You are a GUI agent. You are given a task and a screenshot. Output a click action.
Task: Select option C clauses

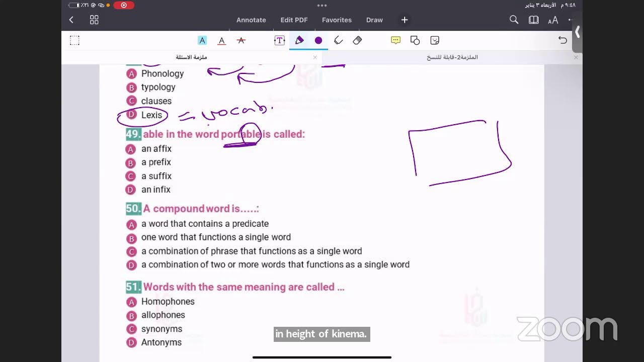pyautogui.click(x=149, y=101)
